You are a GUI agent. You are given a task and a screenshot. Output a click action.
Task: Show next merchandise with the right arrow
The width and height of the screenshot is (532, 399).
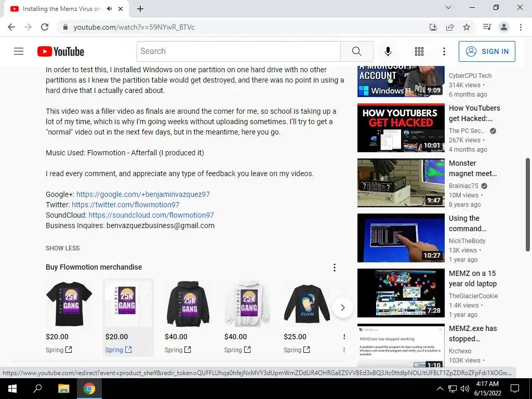343,308
